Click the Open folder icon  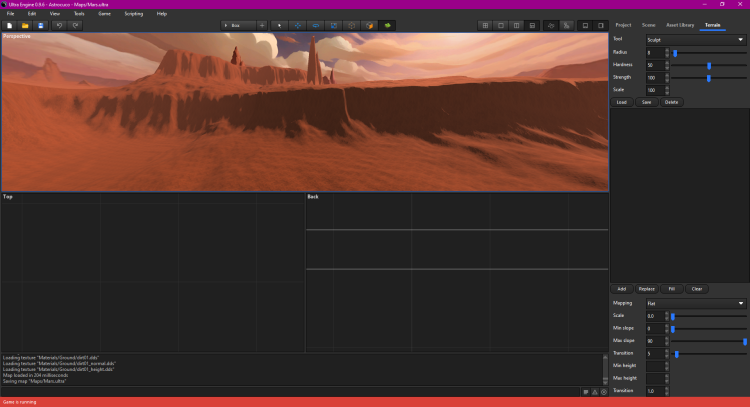[25, 25]
